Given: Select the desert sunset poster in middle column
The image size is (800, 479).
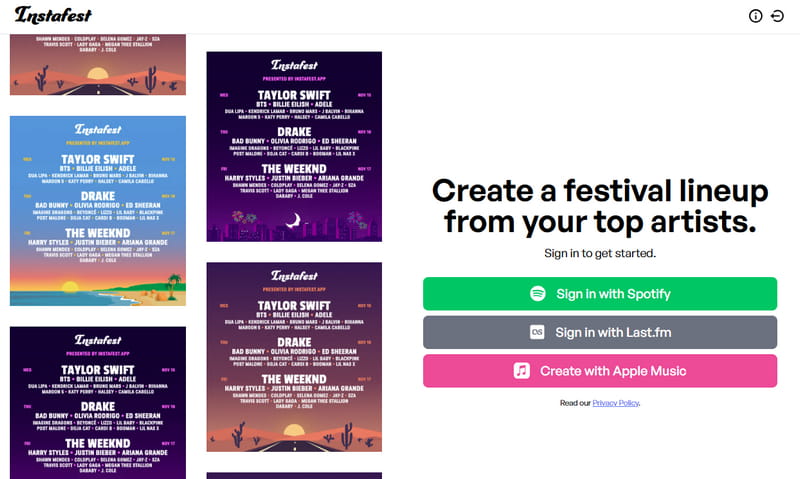Looking at the screenshot, I should click(294, 357).
